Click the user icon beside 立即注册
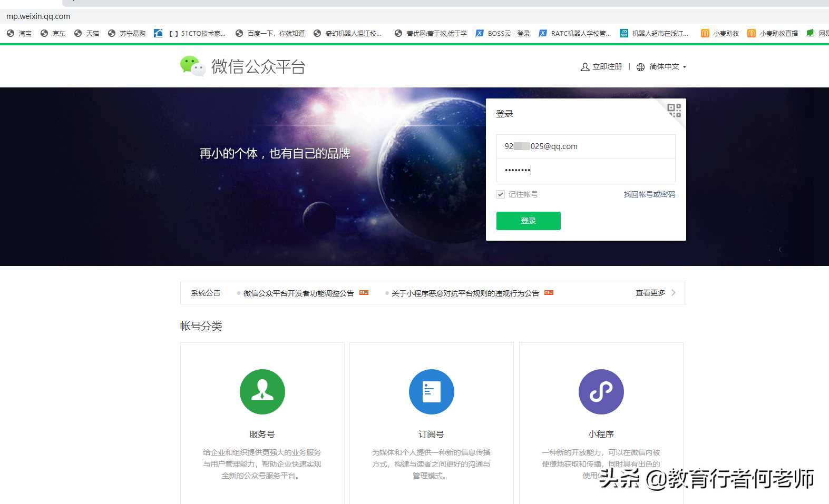Image resolution: width=829 pixels, height=504 pixels. click(x=585, y=67)
